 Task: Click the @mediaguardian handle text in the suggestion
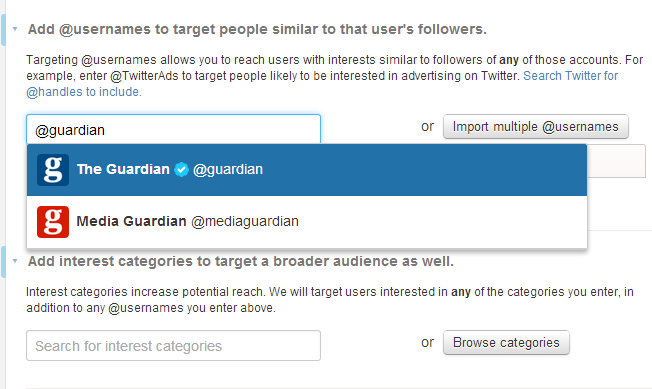245,222
